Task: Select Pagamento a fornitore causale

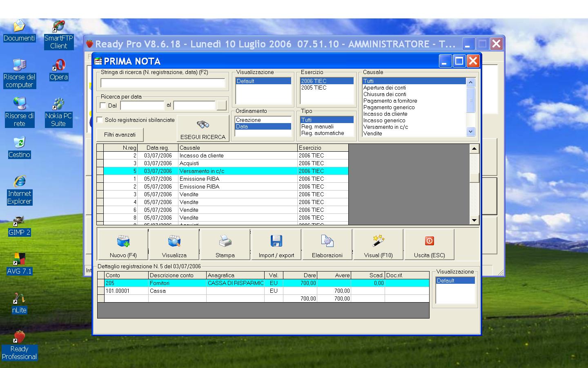Action: [414, 101]
